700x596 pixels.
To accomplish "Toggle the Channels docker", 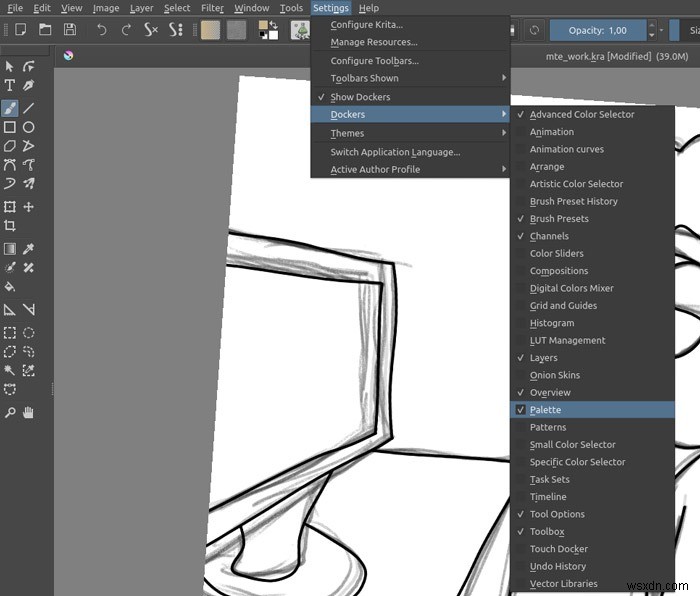I will tap(592, 236).
